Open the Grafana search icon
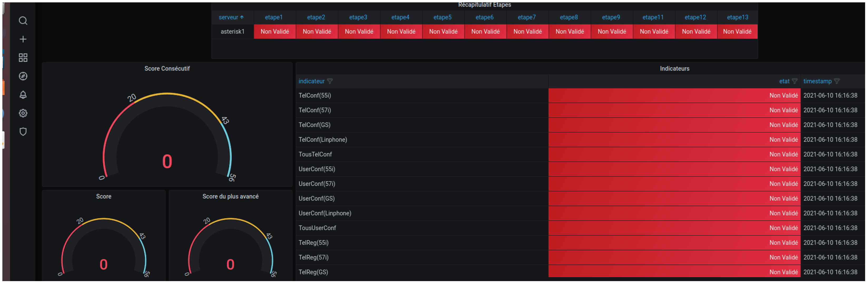 click(23, 21)
